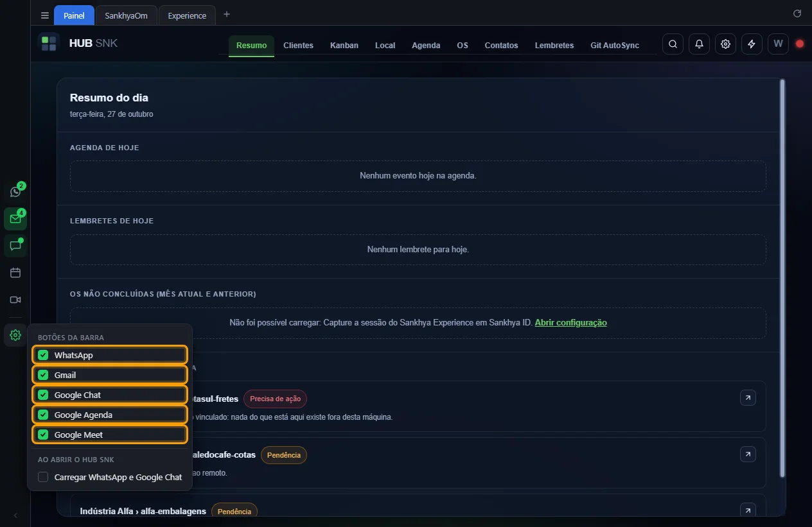The height and width of the screenshot is (527, 812).
Task: Click 'Indústria Alfa › alfa-embalagens' title
Action: coord(143,512)
